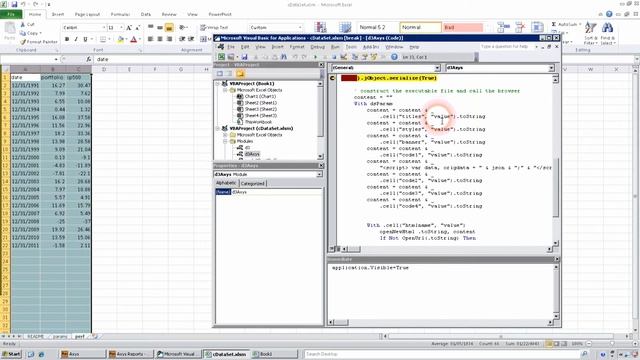Screen dimensions: 640x360
Task: Click the Run macro play icon
Action: (315, 57)
